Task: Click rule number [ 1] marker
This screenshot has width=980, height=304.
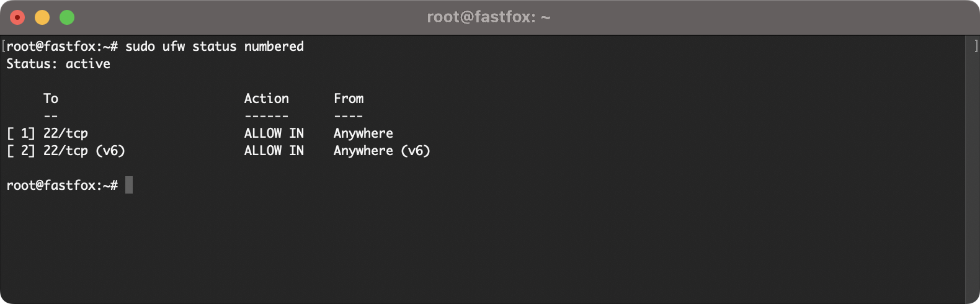Action: click(21, 133)
